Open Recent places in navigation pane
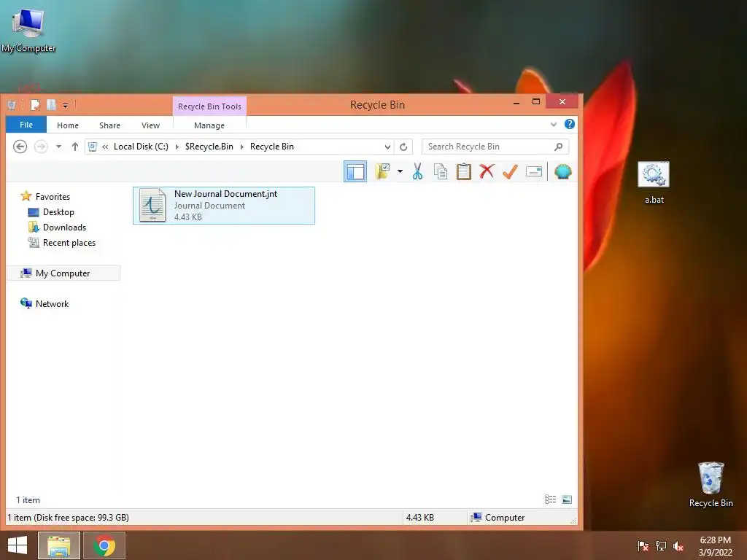The image size is (747, 560). point(62,242)
